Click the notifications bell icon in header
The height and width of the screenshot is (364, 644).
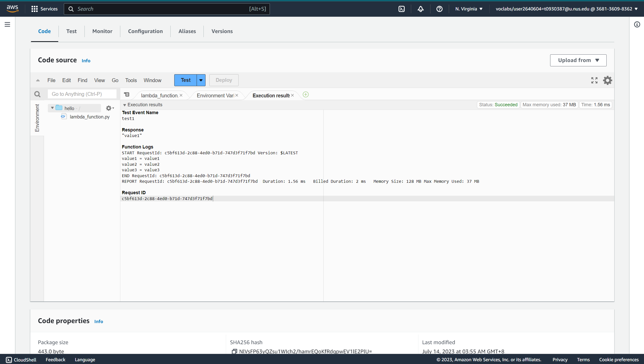(420, 9)
